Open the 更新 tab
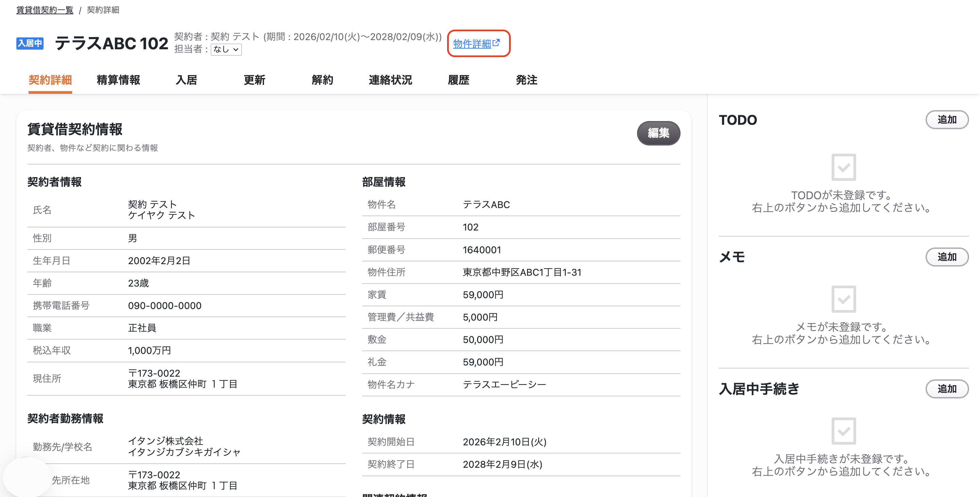This screenshot has height=497, width=980. (255, 80)
